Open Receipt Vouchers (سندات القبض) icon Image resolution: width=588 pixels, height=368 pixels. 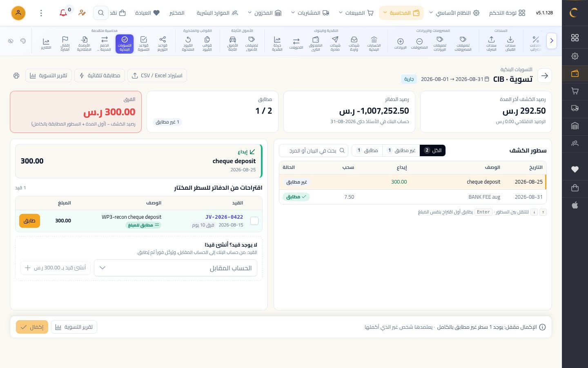[510, 44]
